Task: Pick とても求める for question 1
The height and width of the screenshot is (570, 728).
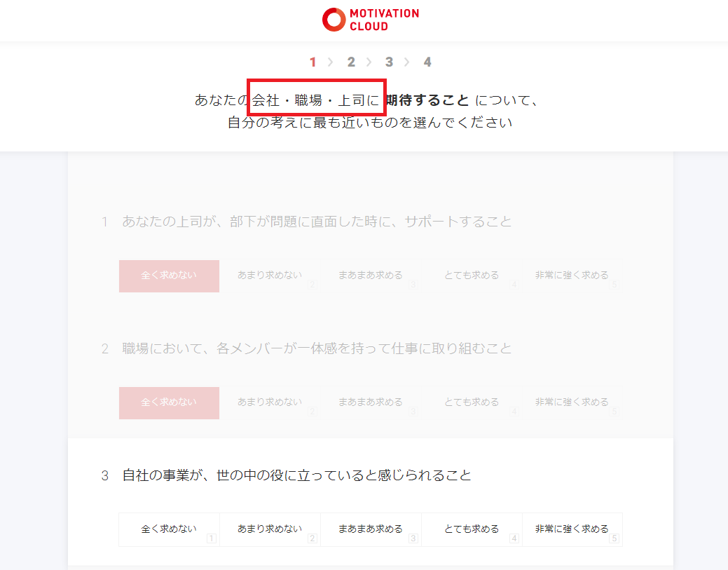Action: pos(472,276)
